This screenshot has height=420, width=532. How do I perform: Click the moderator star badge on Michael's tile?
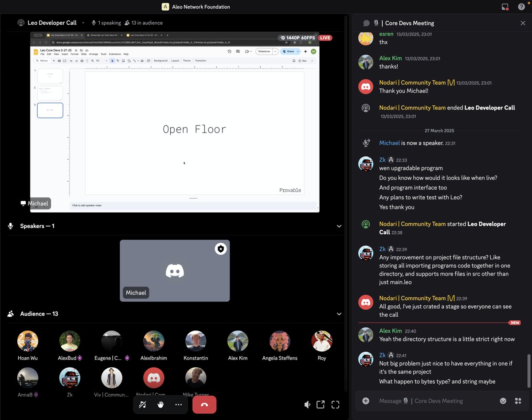coord(221,249)
